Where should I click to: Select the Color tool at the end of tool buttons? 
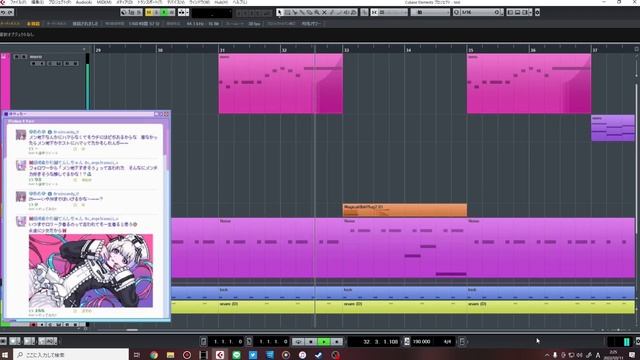(354, 13)
